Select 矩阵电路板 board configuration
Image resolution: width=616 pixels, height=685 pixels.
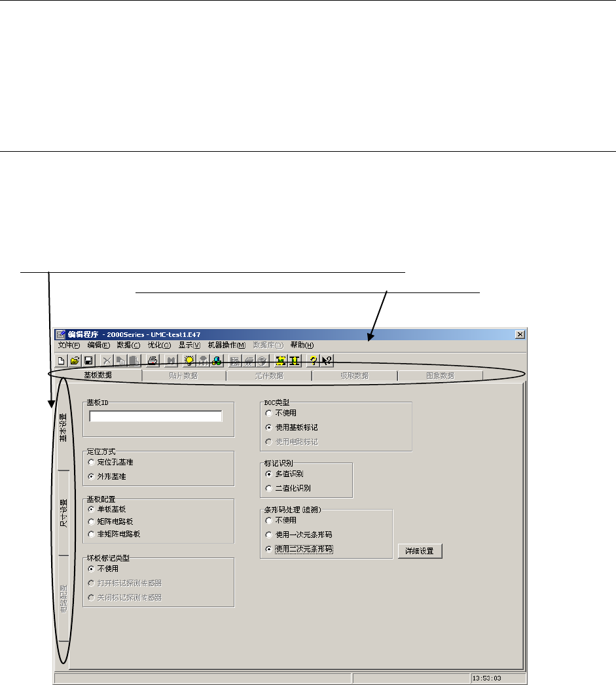tap(111, 521)
